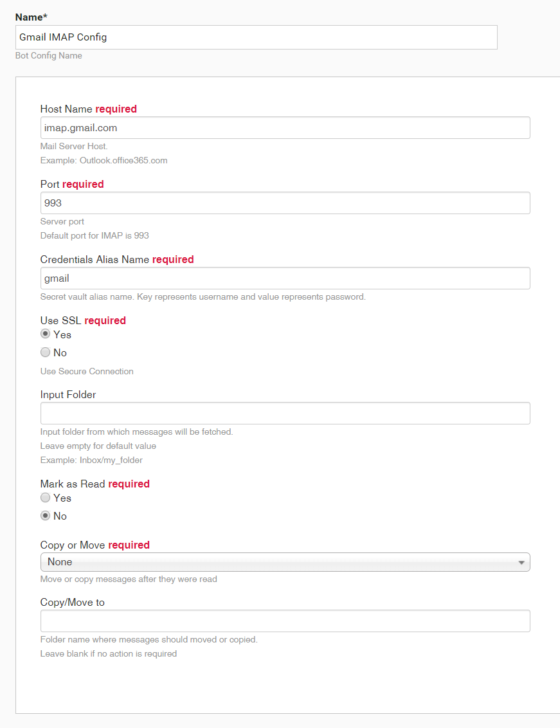This screenshot has width=560, height=728.
Task: Click the Name field containing Gmail IMAP Config
Action: [x=257, y=37]
